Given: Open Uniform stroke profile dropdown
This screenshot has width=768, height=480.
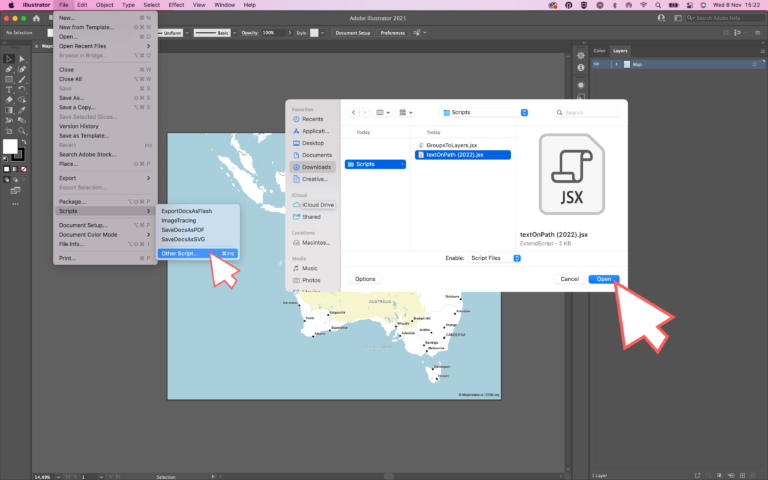Looking at the screenshot, I should pyautogui.click(x=187, y=33).
